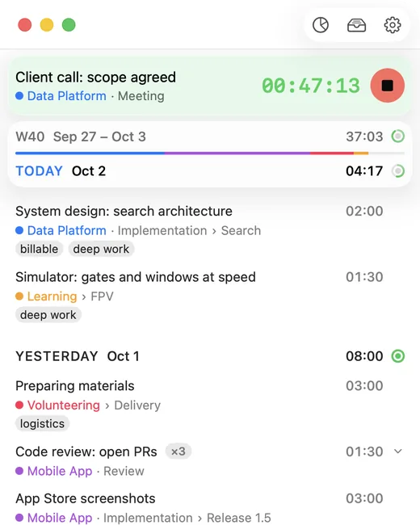The width and height of the screenshot is (420, 525).
Task: Select the YESTERDAY Oct 1 header
Action: tap(77, 356)
